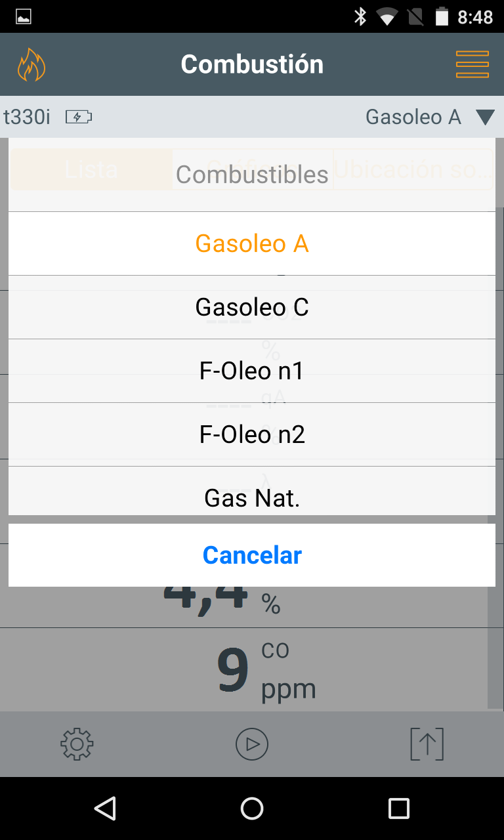Screen dimensions: 504x840
Task: Switch to the Lista tab
Action: (91, 169)
